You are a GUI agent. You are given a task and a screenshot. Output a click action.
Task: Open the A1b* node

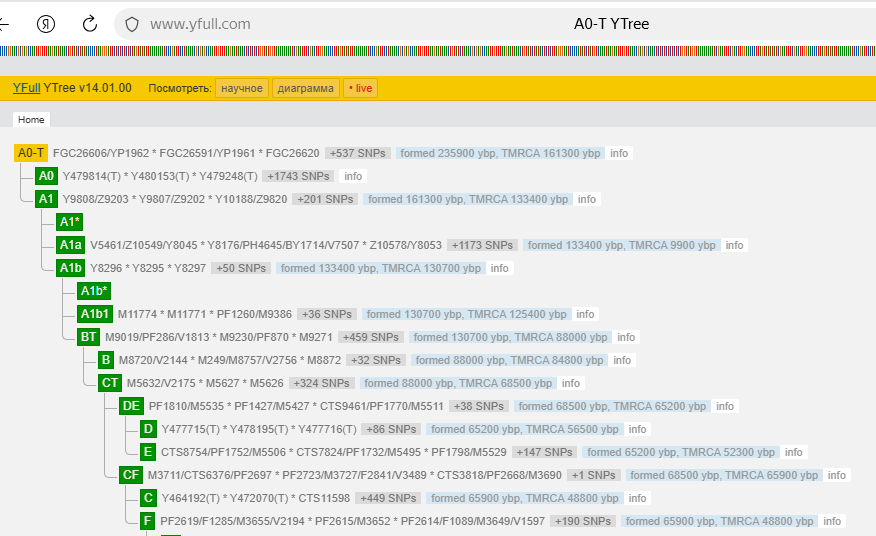[x=94, y=291]
